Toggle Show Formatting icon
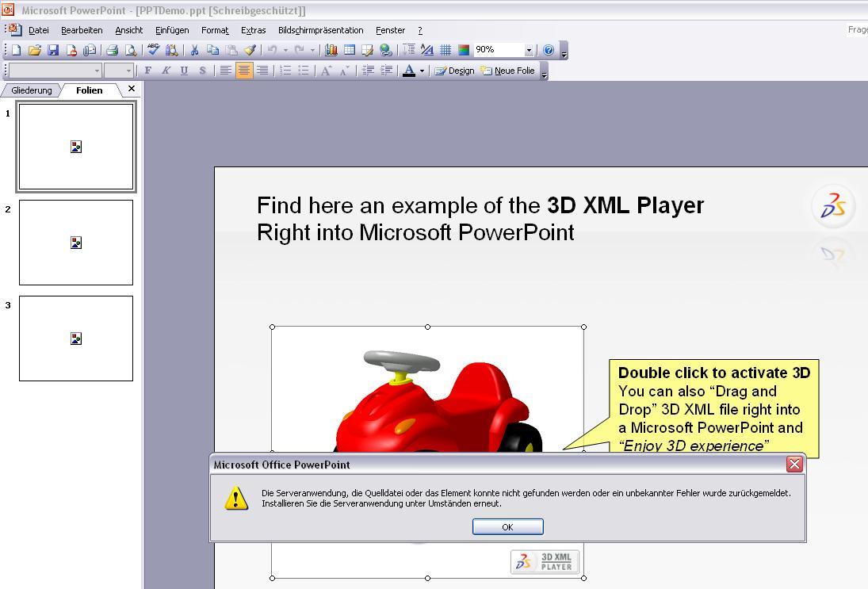The height and width of the screenshot is (589, 868). point(426,51)
